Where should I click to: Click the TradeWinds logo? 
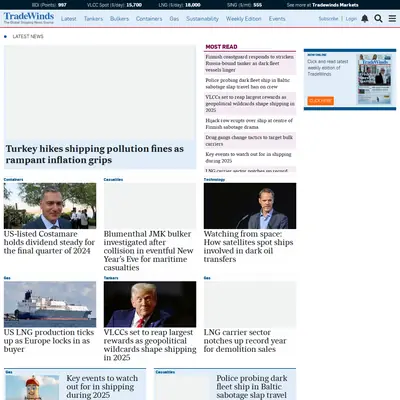click(x=29, y=18)
